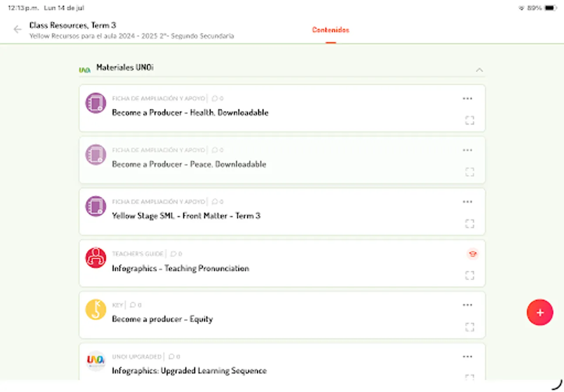Click the Materiales UNOi section logo
564x392 pixels.
[x=84, y=68]
